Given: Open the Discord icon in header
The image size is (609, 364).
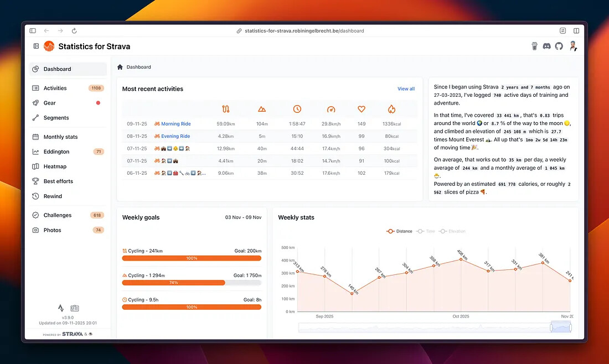Looking at the screenshot, I should 546,46.
